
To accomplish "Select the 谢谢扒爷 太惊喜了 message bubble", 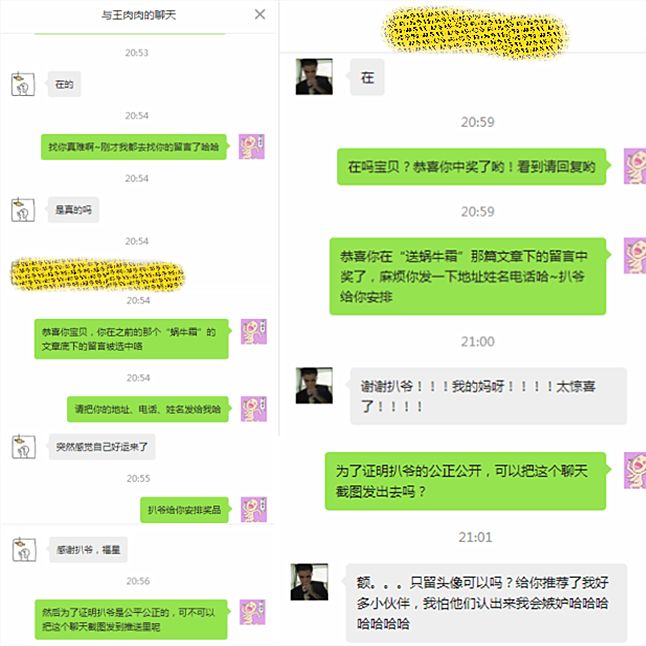I will (488, 396).
